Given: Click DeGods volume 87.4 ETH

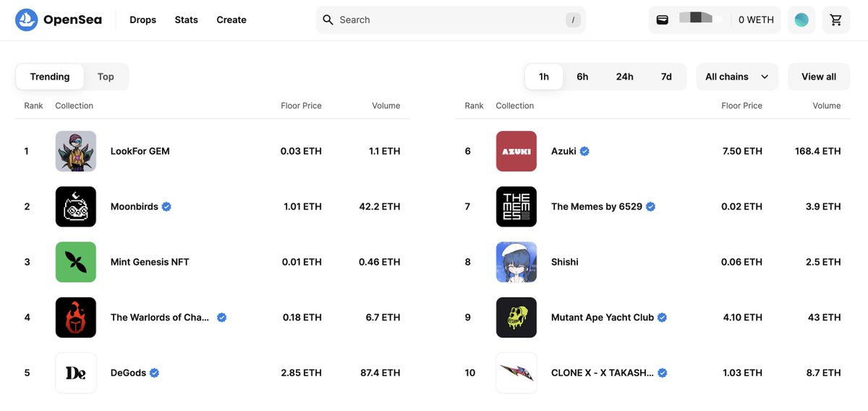Looking at the screenshot, I should (380, 373).
